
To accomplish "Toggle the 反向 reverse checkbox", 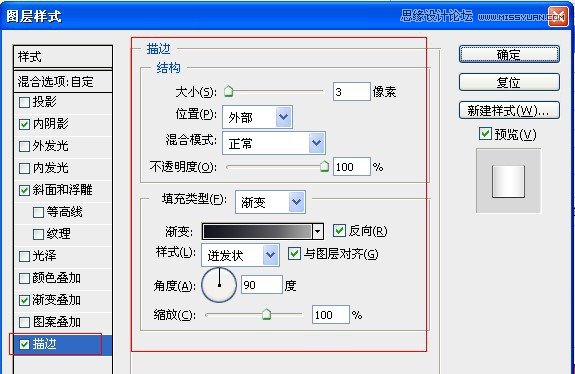I will pos(339,231).
